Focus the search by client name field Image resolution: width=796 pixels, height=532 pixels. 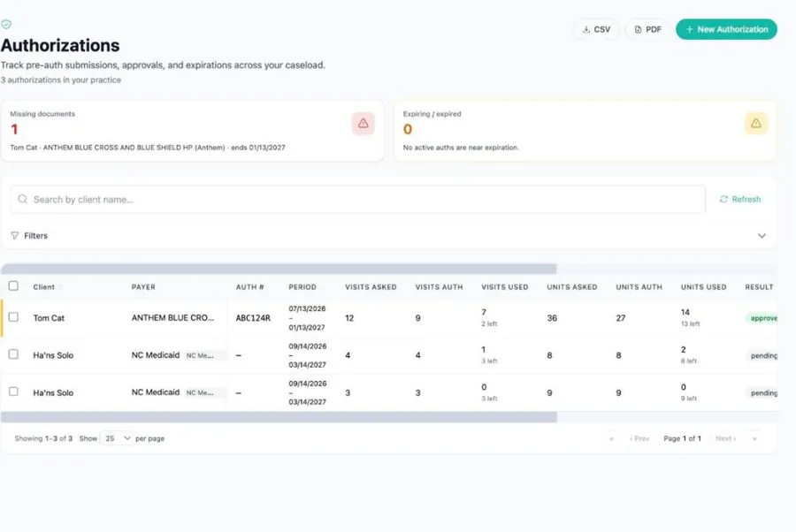tap(357, 200)
